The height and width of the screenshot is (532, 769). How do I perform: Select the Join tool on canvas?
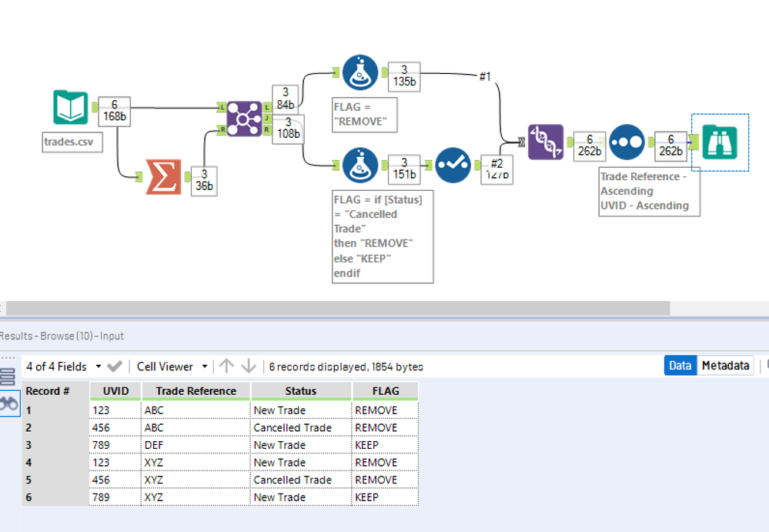click(x=244, y=119)
